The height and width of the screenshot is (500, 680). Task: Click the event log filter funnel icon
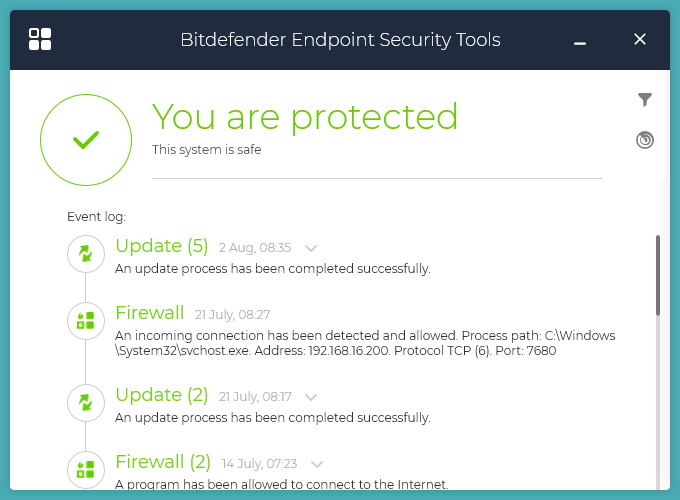[x=645, y=99]
